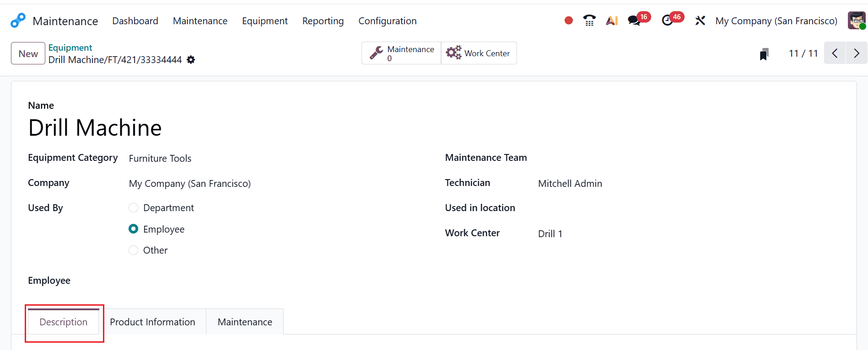Go to previous record arrow

[x=835, y=53]
